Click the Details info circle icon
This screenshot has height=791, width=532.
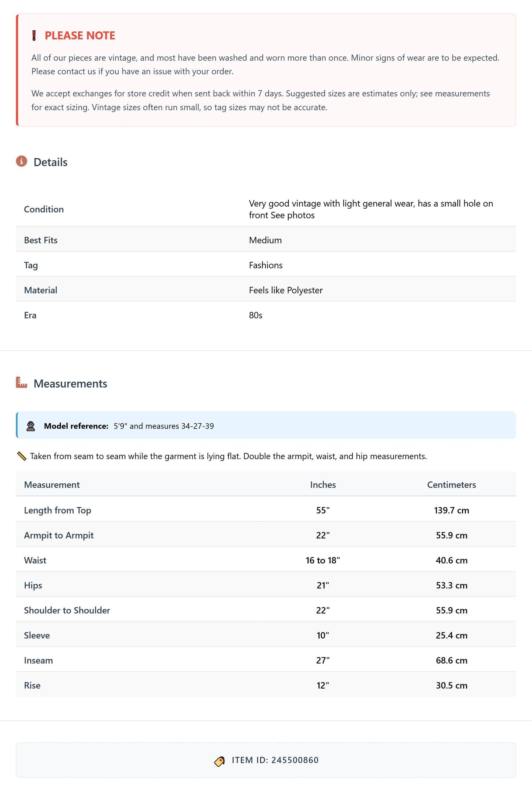click(x=22, y=161)
